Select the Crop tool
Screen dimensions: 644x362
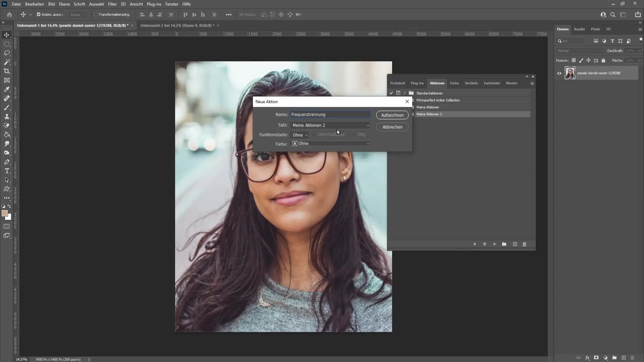click(7, 71)
